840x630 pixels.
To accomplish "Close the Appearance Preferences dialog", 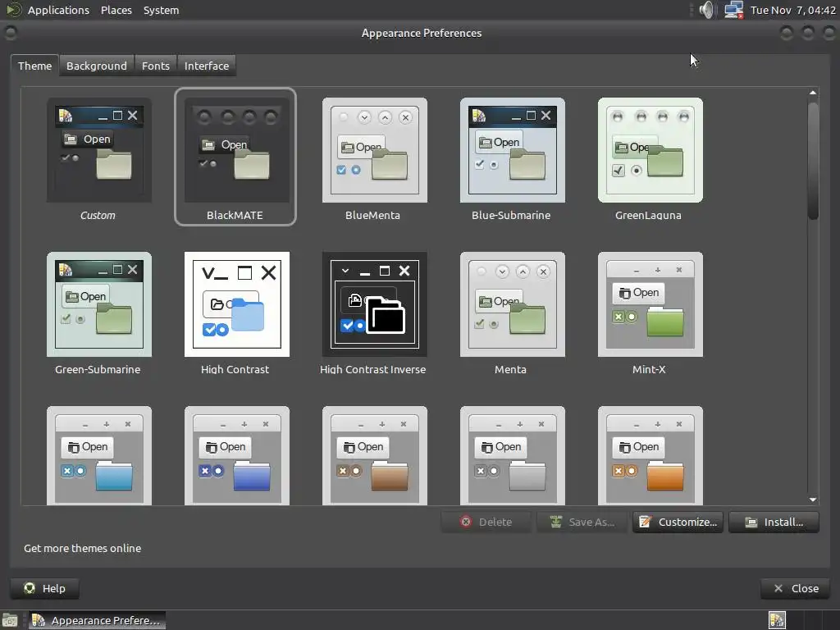I will pos(796,588).
